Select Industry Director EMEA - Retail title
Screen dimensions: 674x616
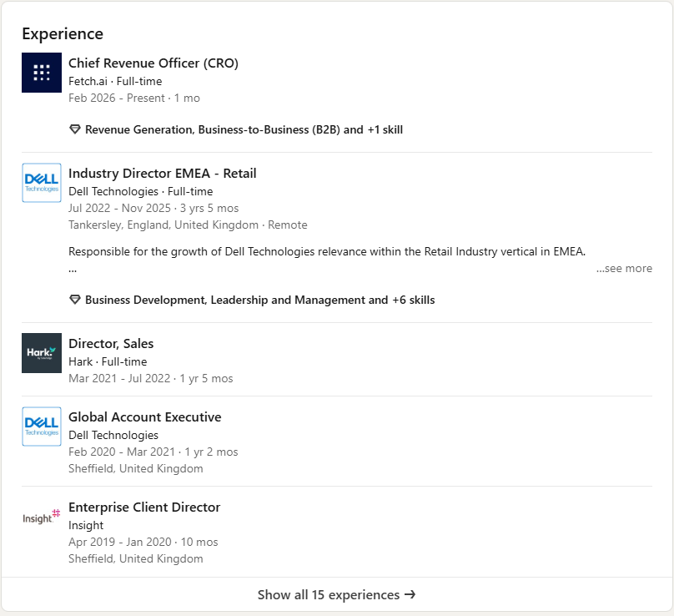pos(163,174)
